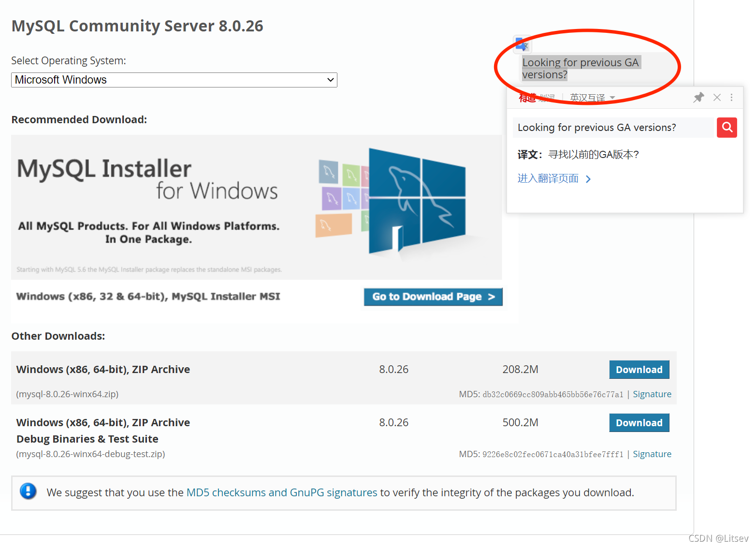This screenshot has height=547, width=756.
Task: Click the translated text '寻找以前的GA版本?'
Action: [x=594, y=155]
